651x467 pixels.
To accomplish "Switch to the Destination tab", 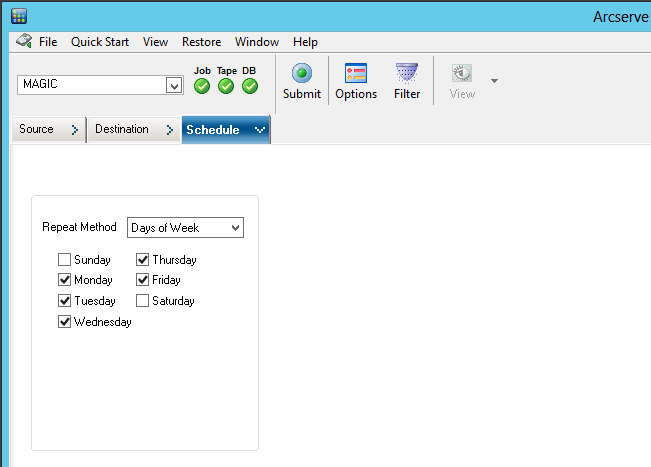I will click(134, 130).
